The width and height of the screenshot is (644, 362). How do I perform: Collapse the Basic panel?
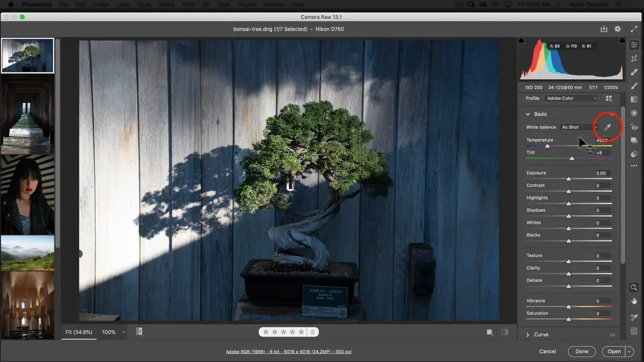tap(528, 114)
